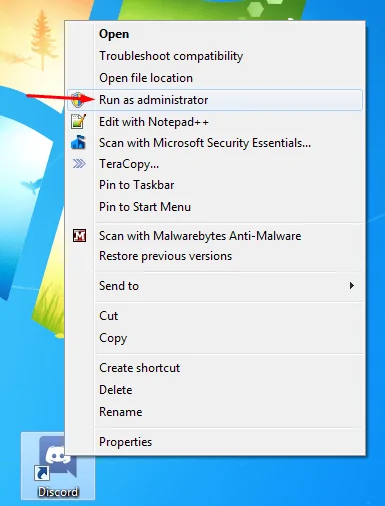Click the Malwarebytes red M icon
The image size is (385, 506).
(x=79, y=236)
